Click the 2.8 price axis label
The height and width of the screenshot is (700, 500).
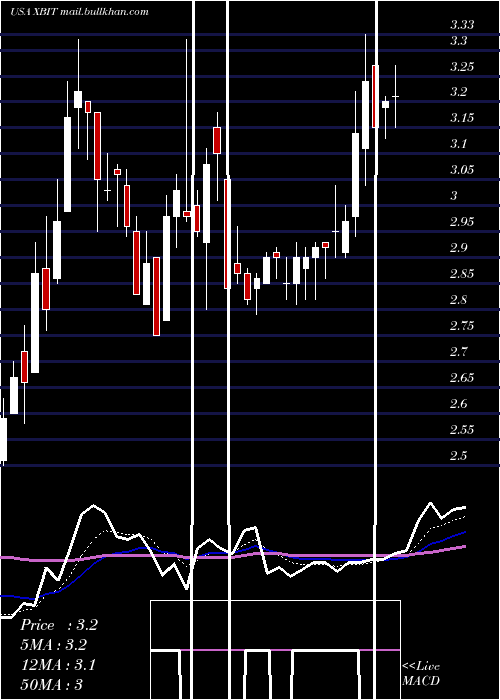(x=458, y=300)
